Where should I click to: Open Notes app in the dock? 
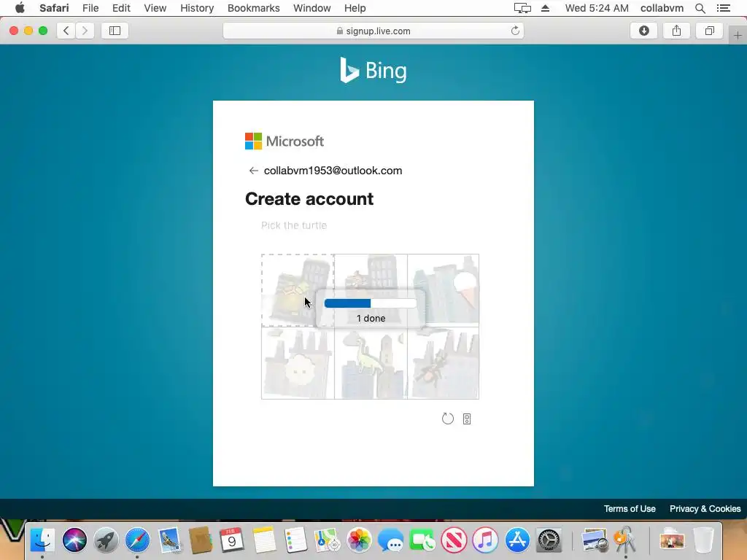click(x=264, y=540)
